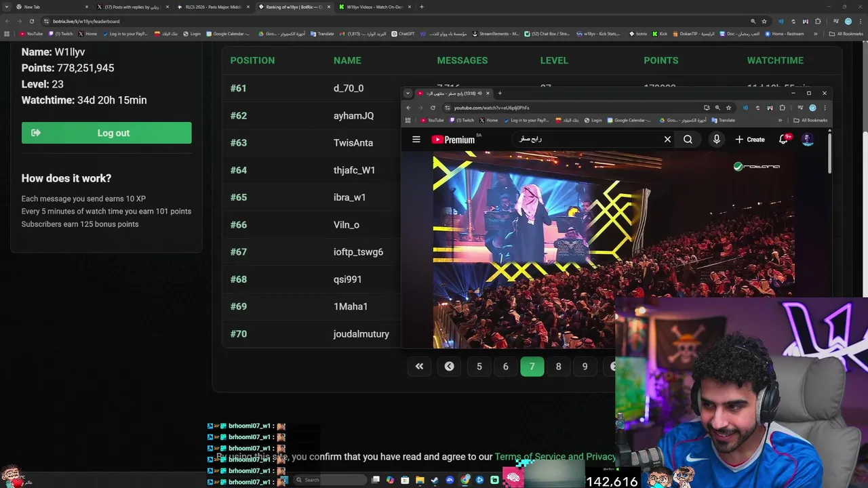Jump to first leaderboard page with double arrow
Image resolution: width=868 pixels, height=488 pixels.
pos(419,367)
